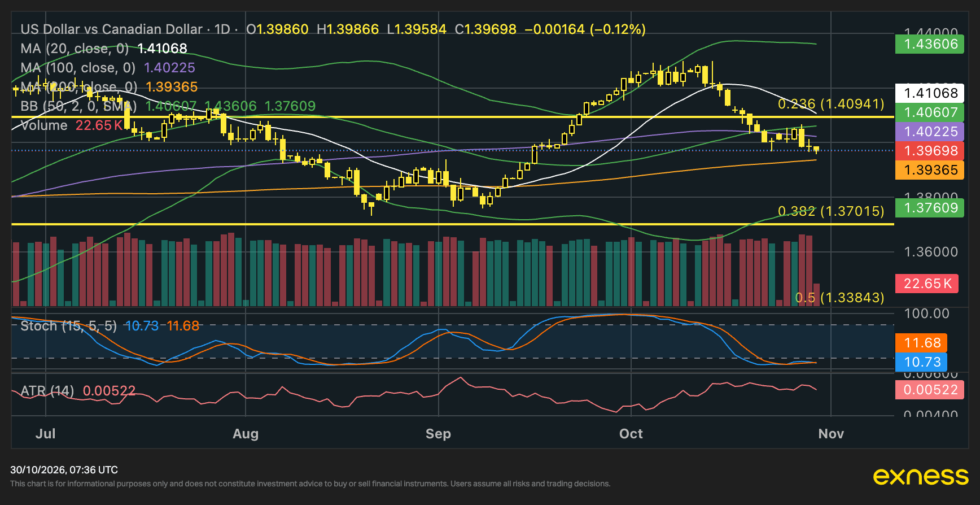Click the Nov label on time axis

tap(831, 434)
